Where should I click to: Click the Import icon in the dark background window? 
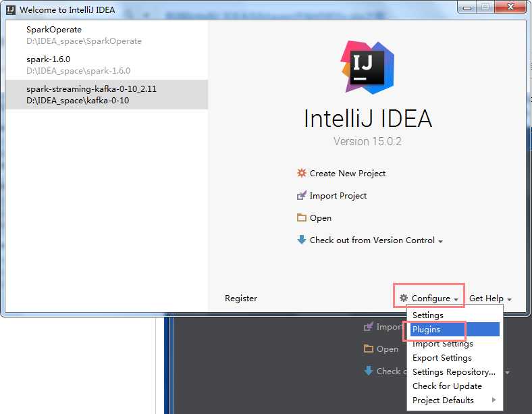pos(369,326)
